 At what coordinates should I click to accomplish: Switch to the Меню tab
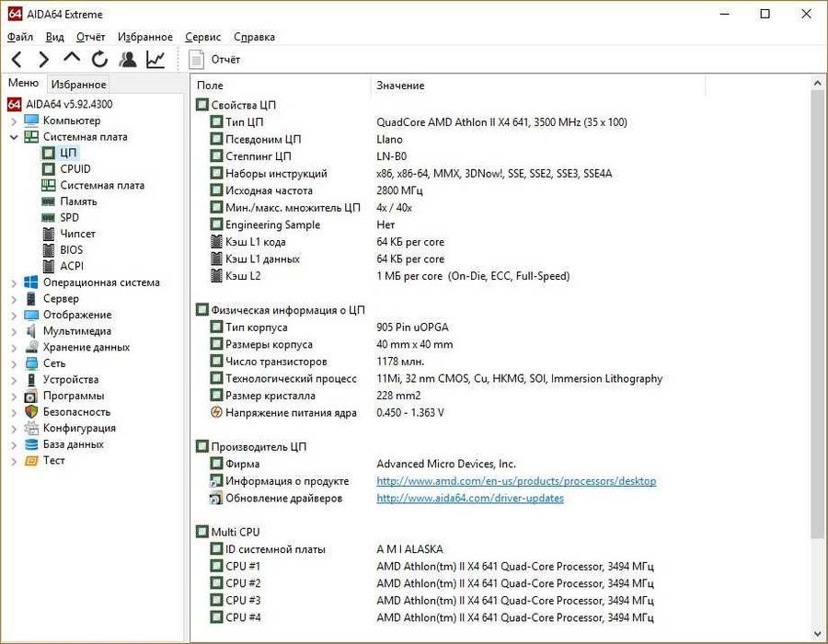coord(23,84)
